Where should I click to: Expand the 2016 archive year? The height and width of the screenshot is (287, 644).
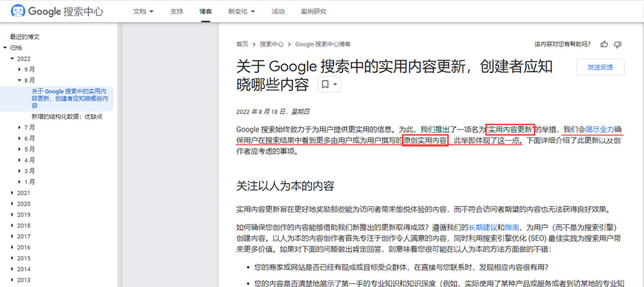[x=12, y=247]
